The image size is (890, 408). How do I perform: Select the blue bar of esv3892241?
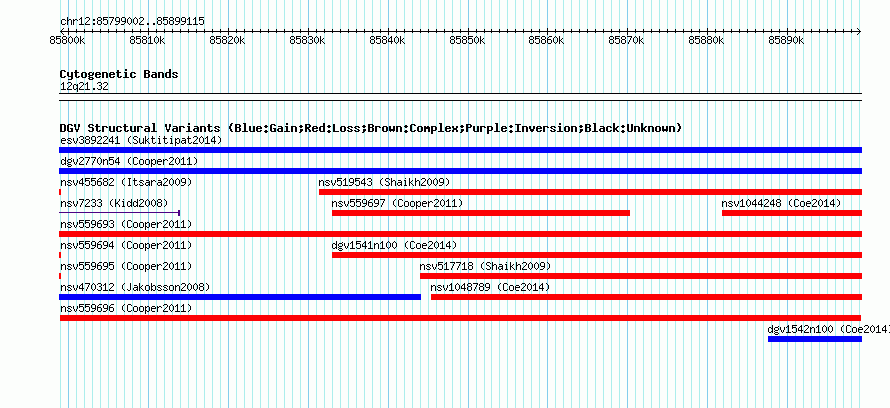coord(460,150)
